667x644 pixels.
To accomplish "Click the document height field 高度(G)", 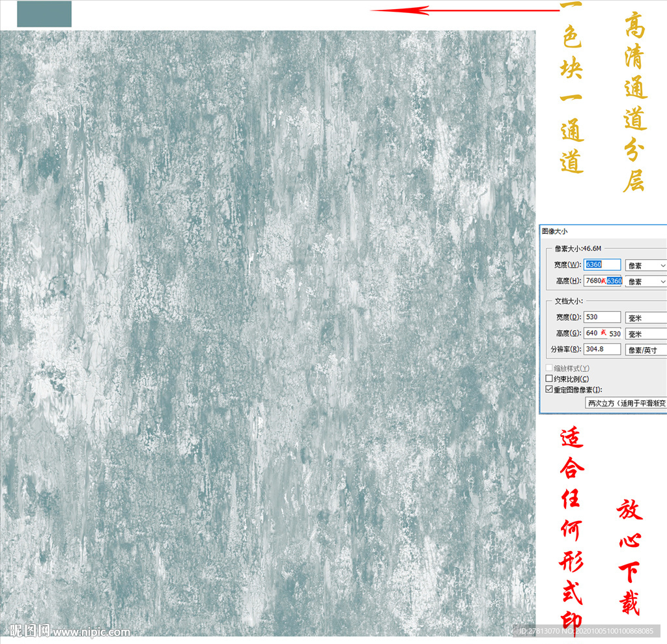I will tap(603, 333).
